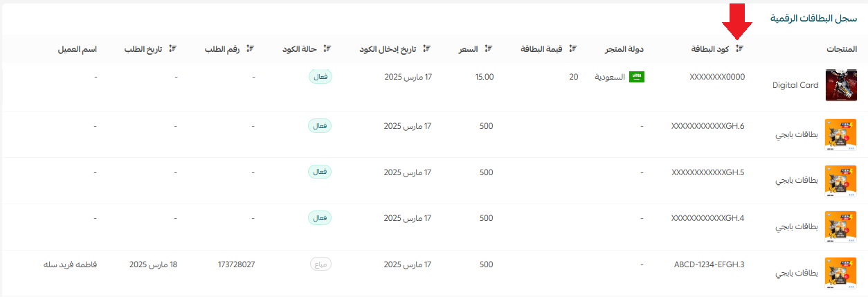Sort by قيمة البطاقة column icon
The height and width of the screenshot is (297, 868).
(572, 48)
